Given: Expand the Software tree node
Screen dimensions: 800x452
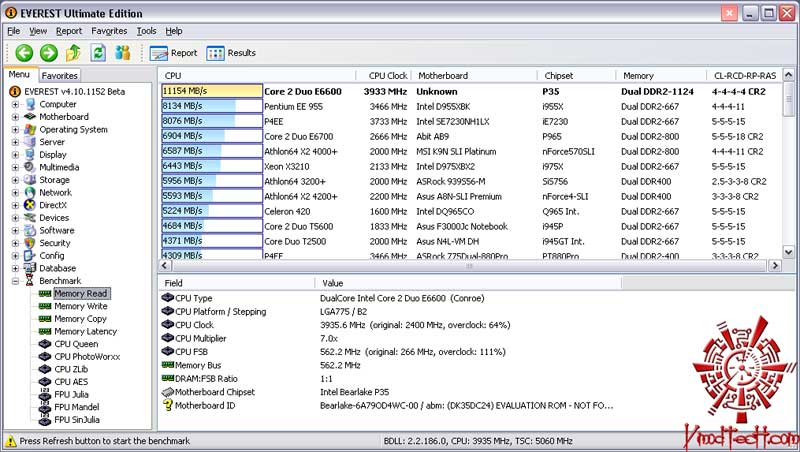Looking at the screenshot, I should (15, 231).
